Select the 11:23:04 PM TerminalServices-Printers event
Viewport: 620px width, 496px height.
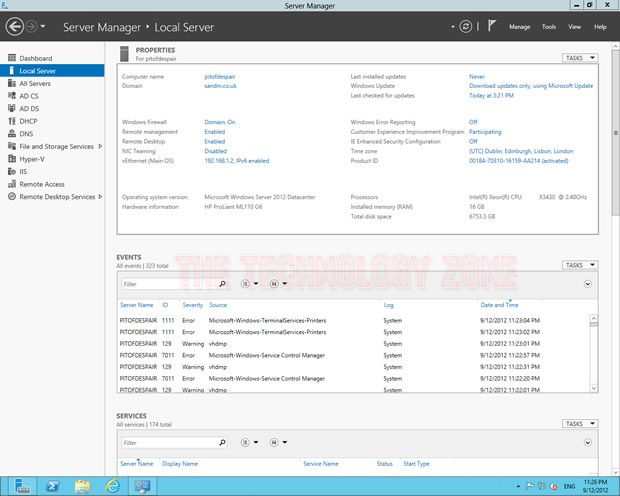click(353, 320)
